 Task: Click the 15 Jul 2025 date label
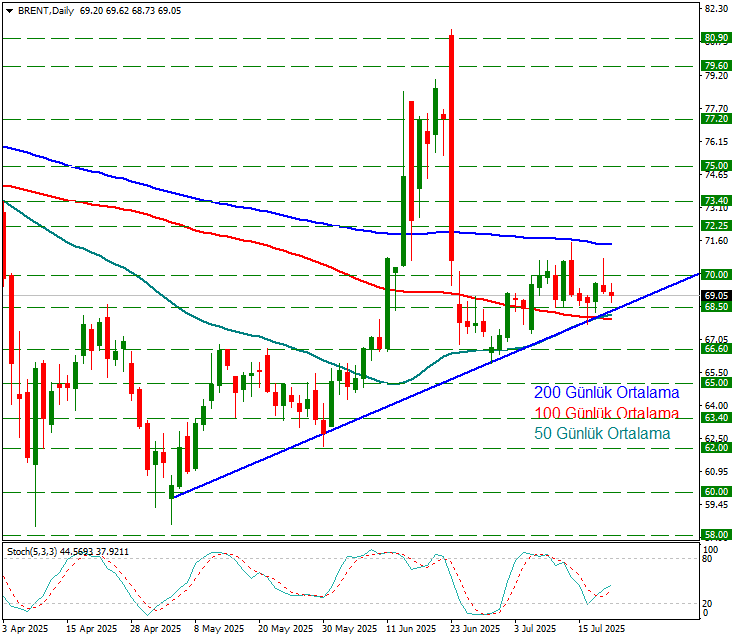(x=601, y=629)
